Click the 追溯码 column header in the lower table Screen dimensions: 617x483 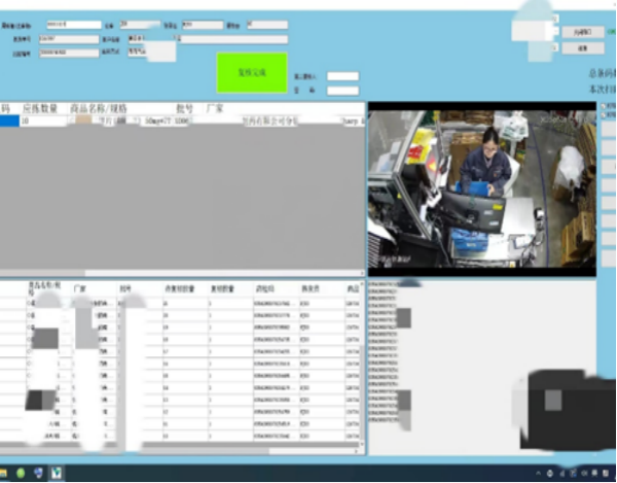pyautogui.click(x=268, y=289)
